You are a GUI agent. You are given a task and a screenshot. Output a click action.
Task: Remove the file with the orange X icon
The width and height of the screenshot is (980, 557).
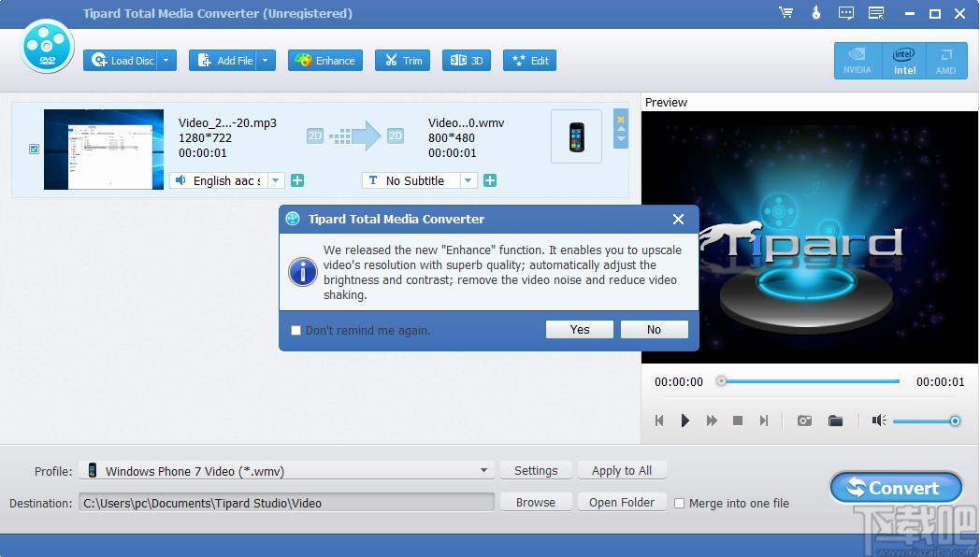point(621,120)
